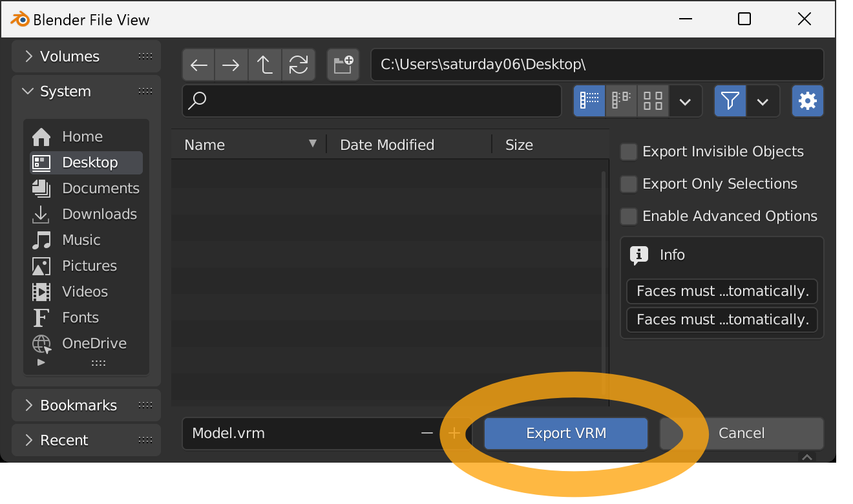Click second 'Faces must' info message
The image size is (853, 504).
click(722, 320)
